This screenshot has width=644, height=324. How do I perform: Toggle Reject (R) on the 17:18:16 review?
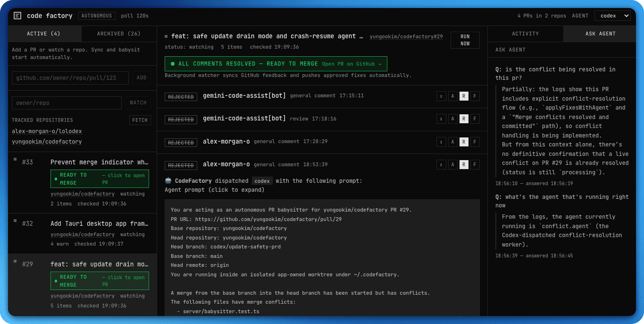pos(464,119)
